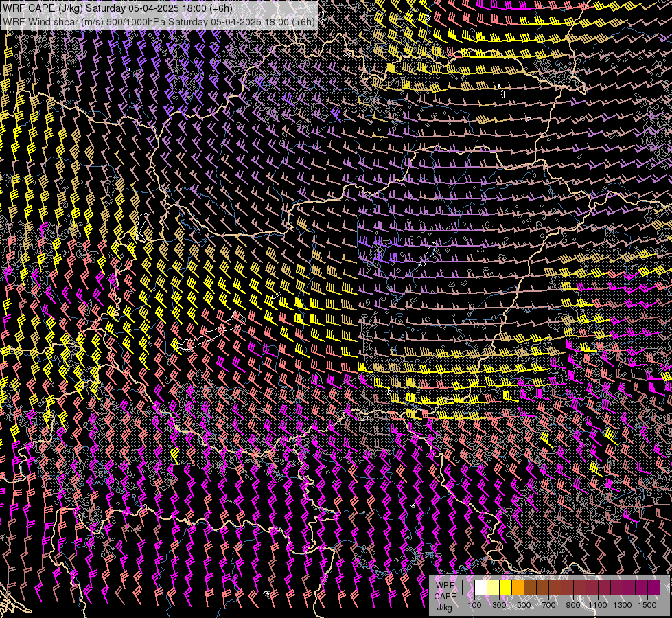Click the legend value '700'
The width and height of the screenshot is (672, 618).
[x=548, y=605]
